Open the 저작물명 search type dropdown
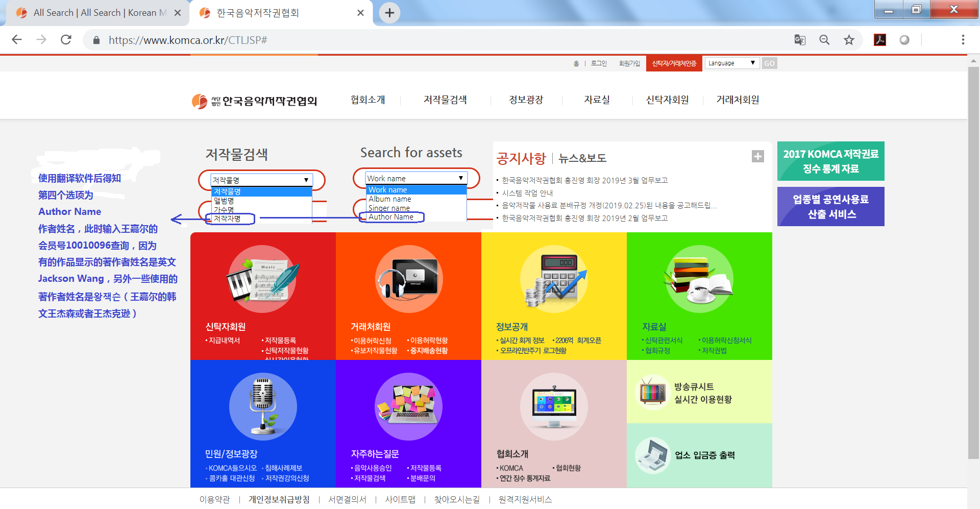 [x=261, y=180]
